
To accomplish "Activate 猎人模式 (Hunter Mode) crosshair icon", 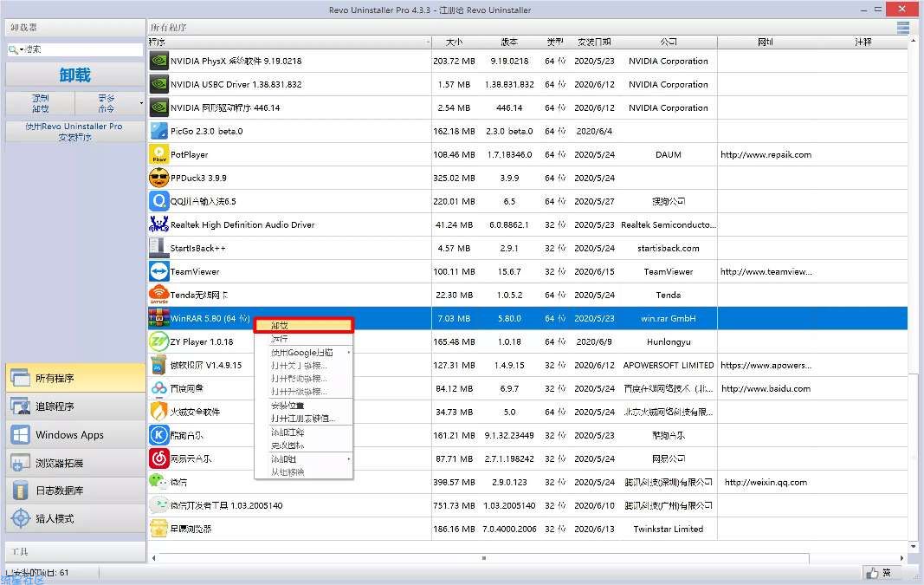I will click(x=21, y=518).
